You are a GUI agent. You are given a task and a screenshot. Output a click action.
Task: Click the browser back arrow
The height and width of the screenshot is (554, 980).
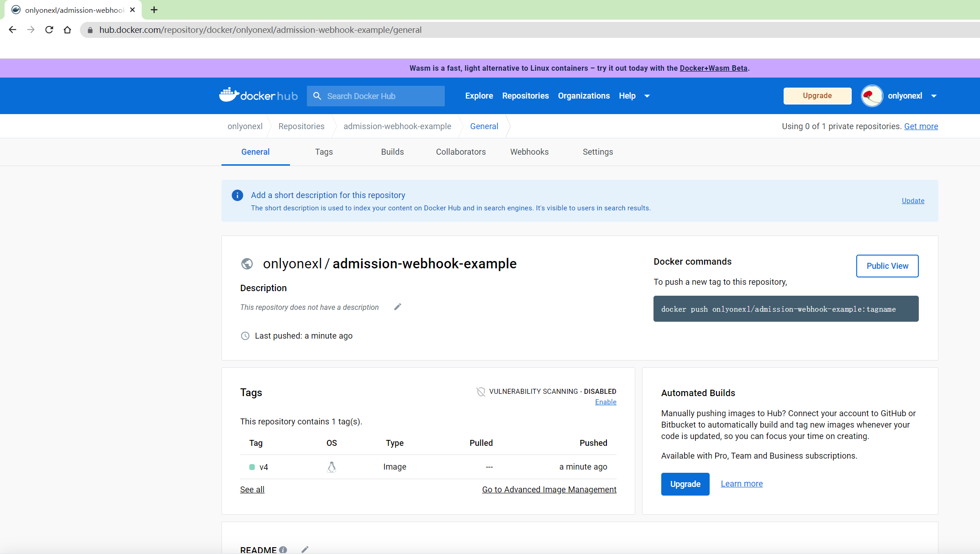coord(13,30)
